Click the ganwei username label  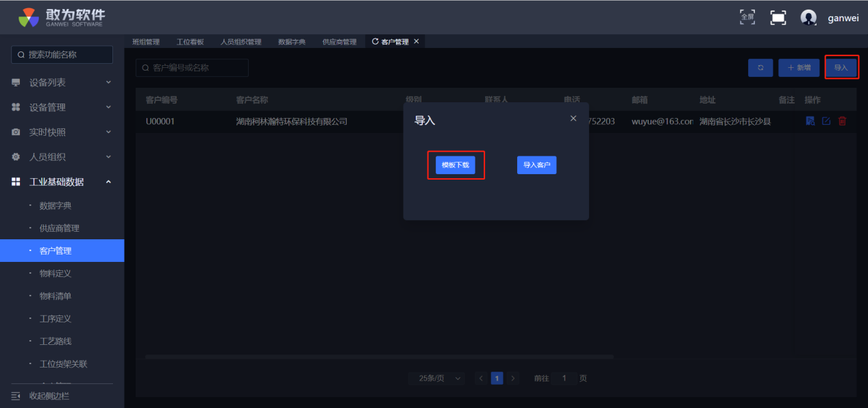click(843, 19)
